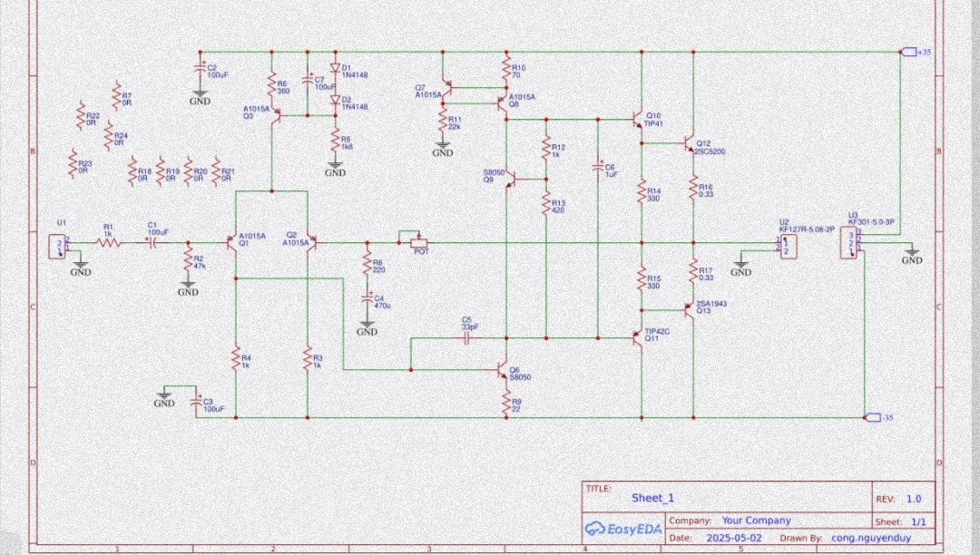Click the GND symbol below R11
980x555 pixels.
click(x=443, y=151)
